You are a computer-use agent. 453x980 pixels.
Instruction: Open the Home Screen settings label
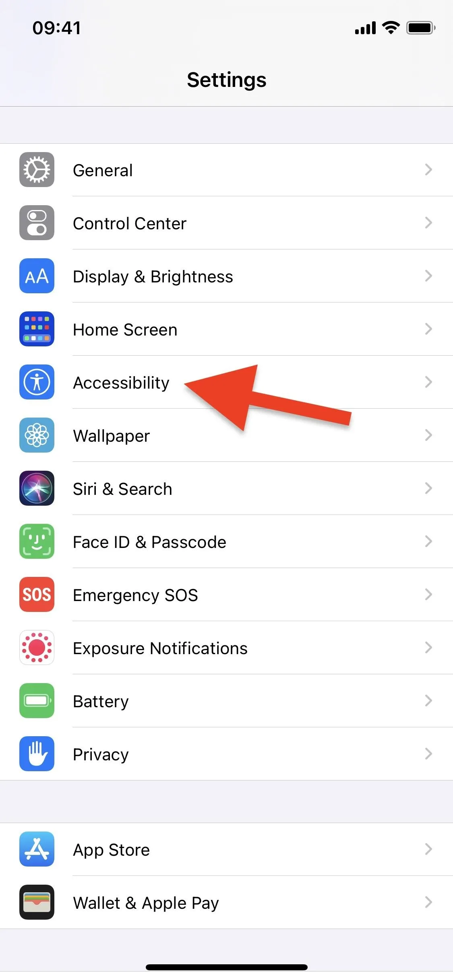(x=125, y=330)
